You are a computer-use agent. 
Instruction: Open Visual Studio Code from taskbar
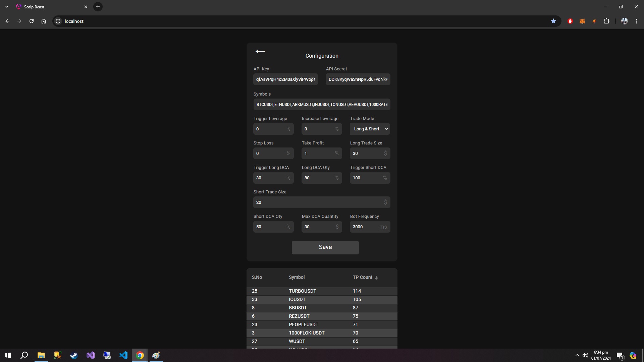click(x=123, y=355)
